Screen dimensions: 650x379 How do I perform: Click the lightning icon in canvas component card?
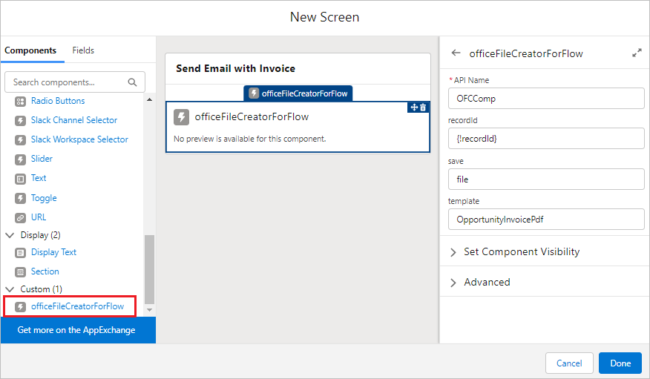pos(181,117)
